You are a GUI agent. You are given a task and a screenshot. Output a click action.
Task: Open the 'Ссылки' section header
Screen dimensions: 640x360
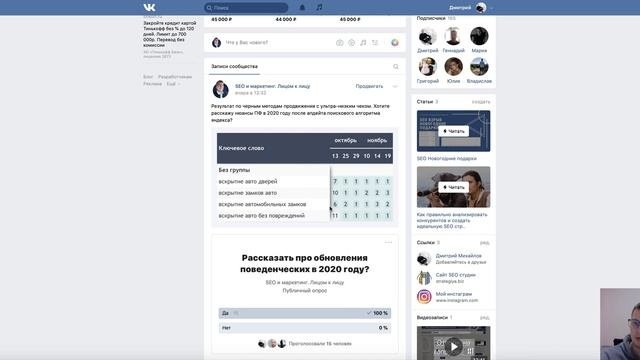(426, 242)
